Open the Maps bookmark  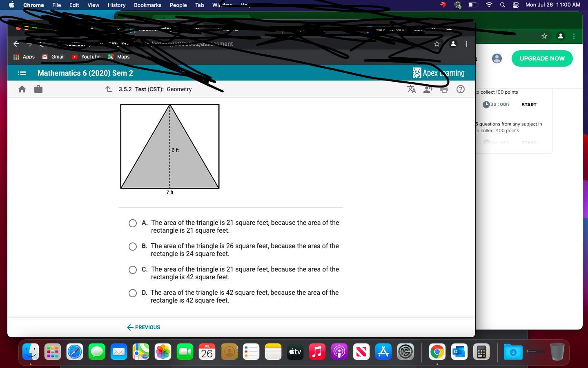tap(119, 57)
